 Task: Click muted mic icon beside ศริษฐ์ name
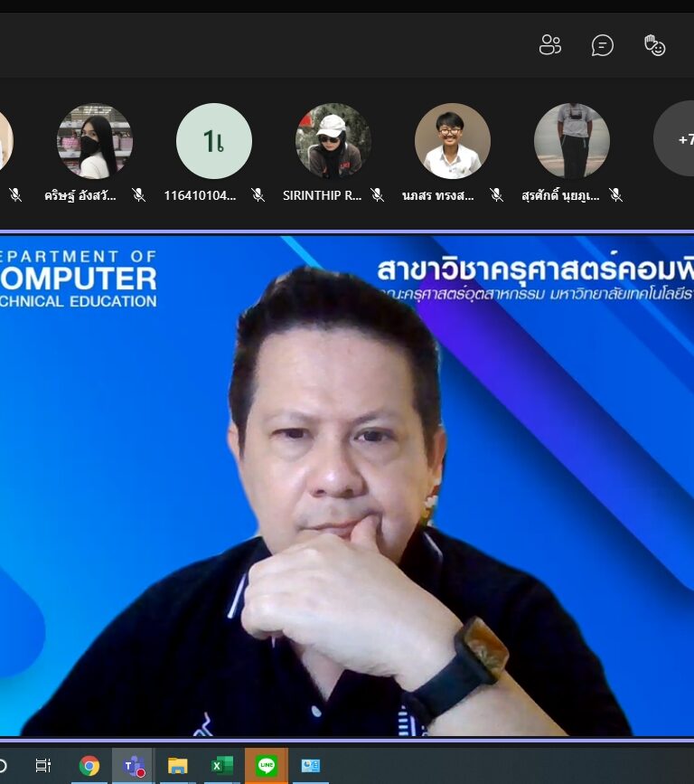[139, 195]
